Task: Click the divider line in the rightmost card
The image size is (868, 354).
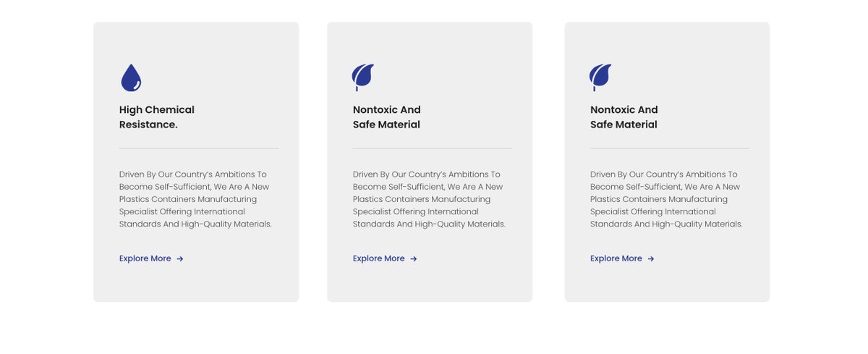Action: [670, 148]
